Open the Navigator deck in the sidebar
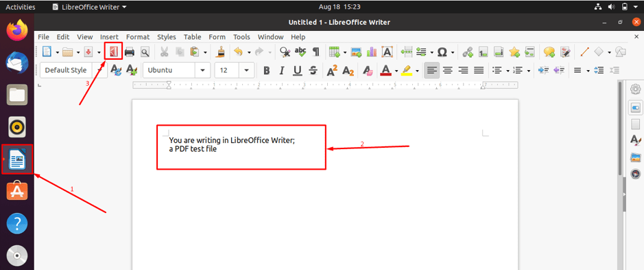 pyautogui.click(x=635, y=174)
